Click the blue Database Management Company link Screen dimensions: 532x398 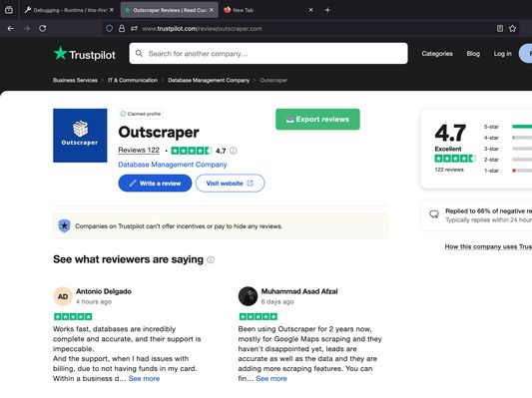pos(173,165)
